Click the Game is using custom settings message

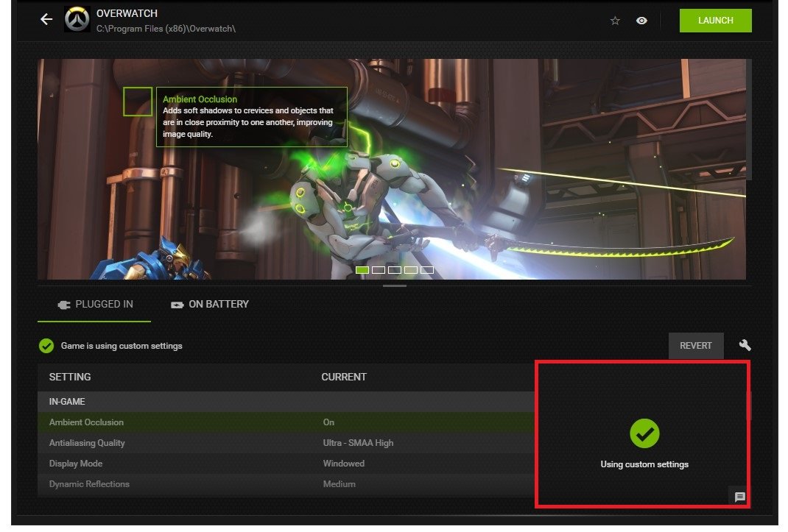coord(122,346)
